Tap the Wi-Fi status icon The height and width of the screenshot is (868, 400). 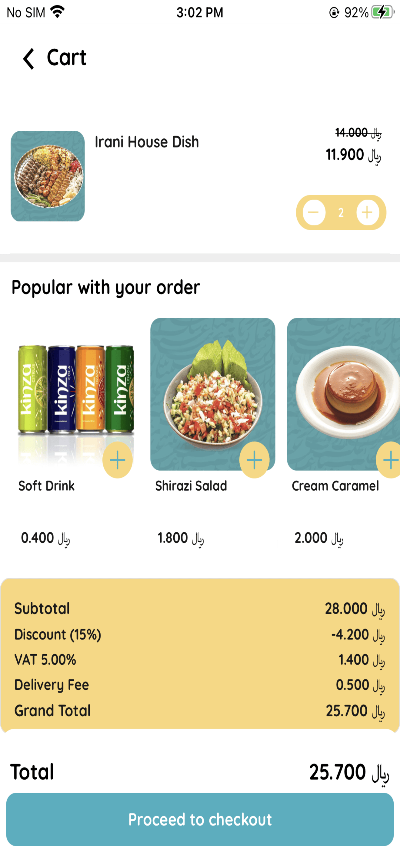(x=57, y=12)
